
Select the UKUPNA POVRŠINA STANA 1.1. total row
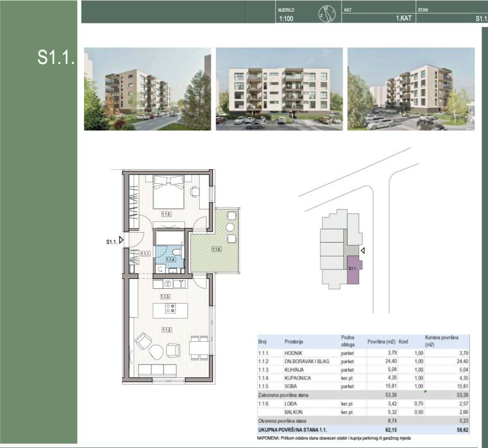point(361,429)
